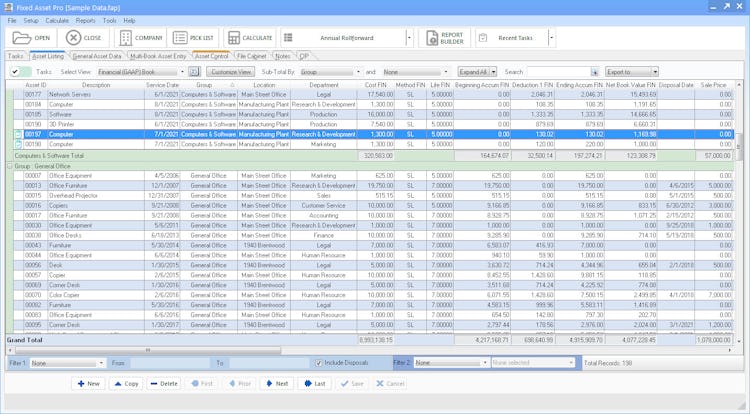This screenshot has height=414, width=750.
Task: Click the Expand All button
Action: click(473, 72)
